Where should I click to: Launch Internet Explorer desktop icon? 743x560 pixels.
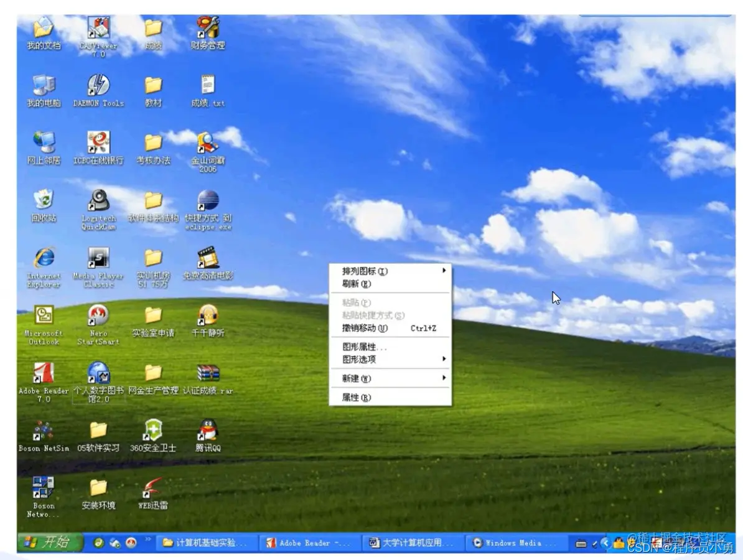[x=44, y=268]
